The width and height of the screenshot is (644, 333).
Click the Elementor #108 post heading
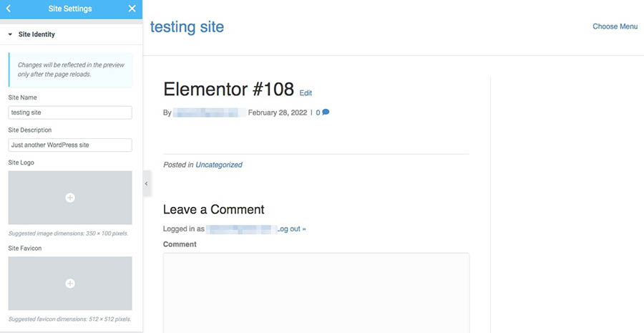coord(228,89)
